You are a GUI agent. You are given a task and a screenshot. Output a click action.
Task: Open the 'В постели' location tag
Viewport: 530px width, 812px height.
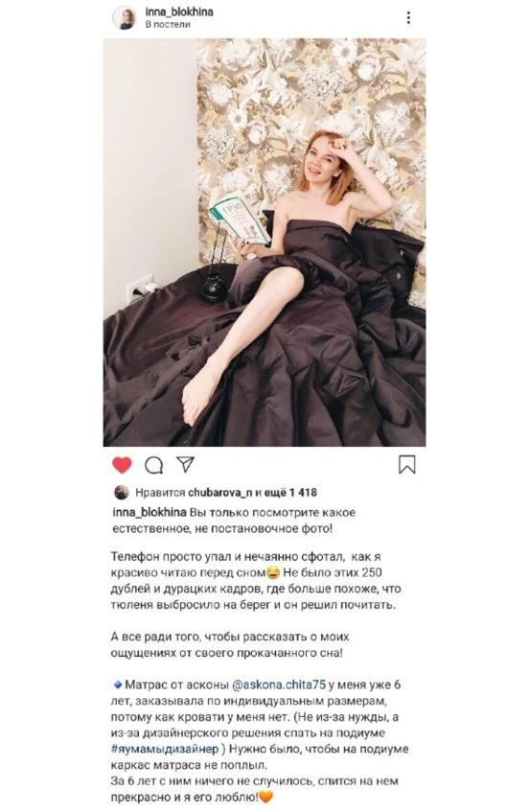click(168, 24)
